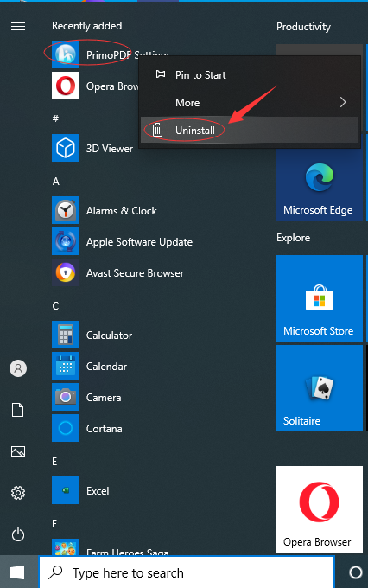Open the Documents icon in Start sidebar
This screenshot has width=368, height=588.
18,410
